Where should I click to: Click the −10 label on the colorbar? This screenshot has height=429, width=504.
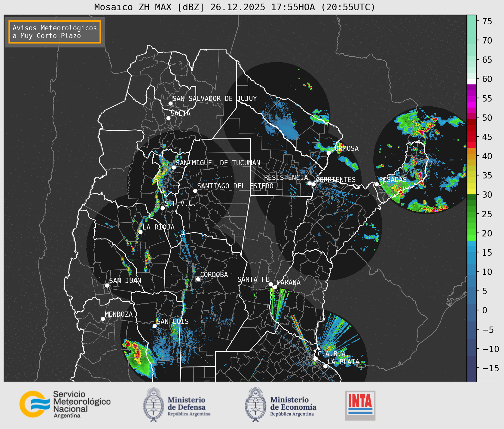(490, 349)
